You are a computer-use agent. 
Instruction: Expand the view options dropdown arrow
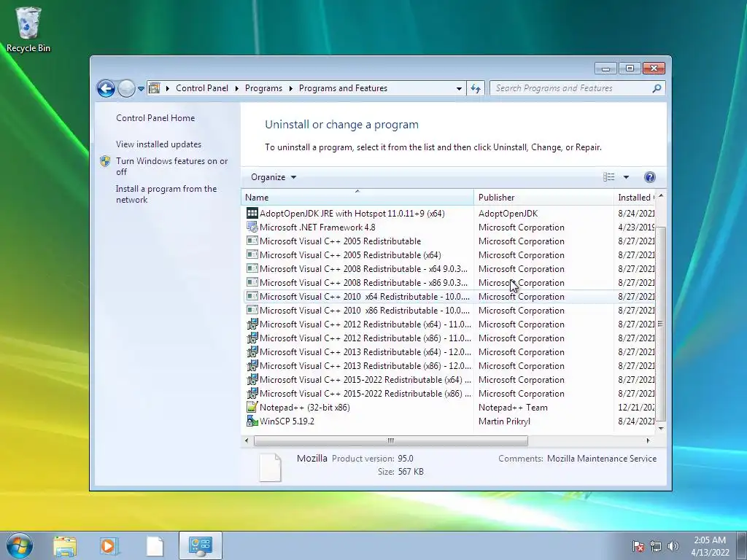tap(626, 177)
